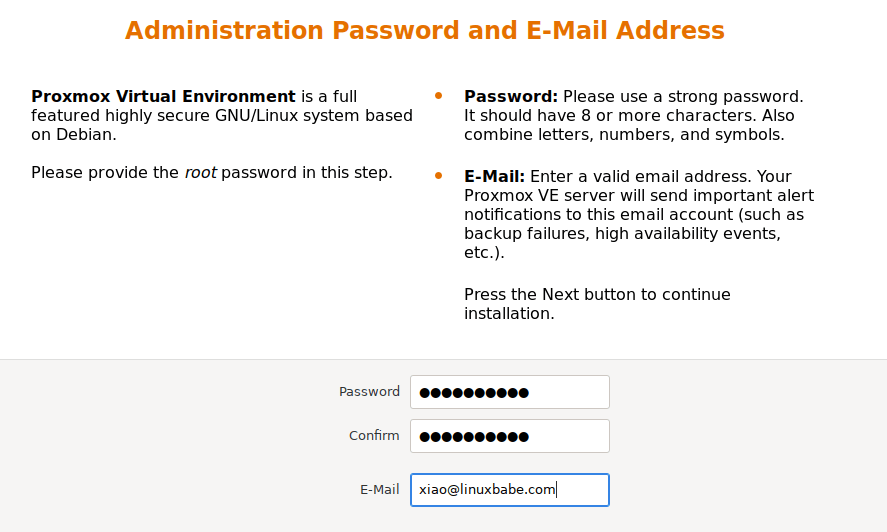Click the orange bullet beside Password tip
The image size is (887, 532).
438,96
